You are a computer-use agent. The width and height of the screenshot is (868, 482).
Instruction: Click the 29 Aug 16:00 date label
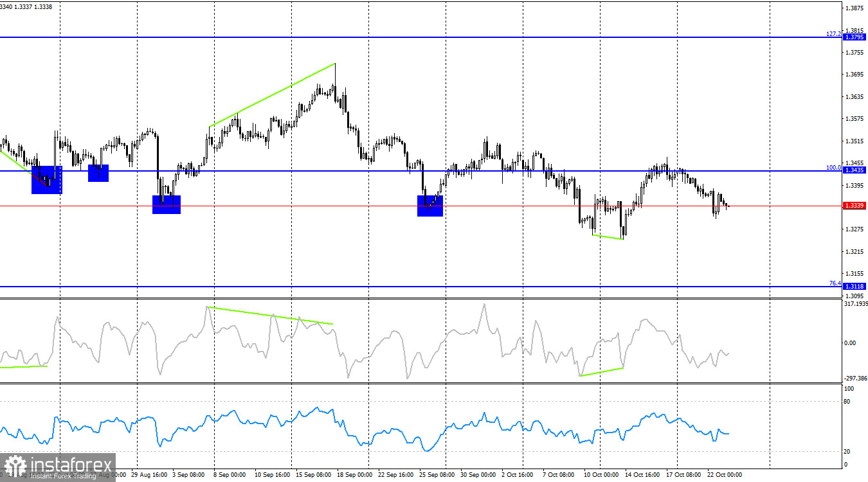148,475
